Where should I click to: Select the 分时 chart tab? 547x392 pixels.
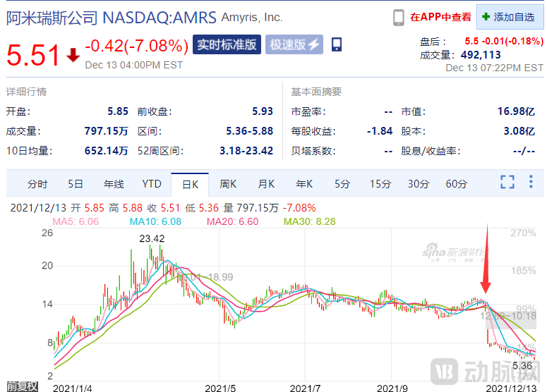click(x=37, y=184)
